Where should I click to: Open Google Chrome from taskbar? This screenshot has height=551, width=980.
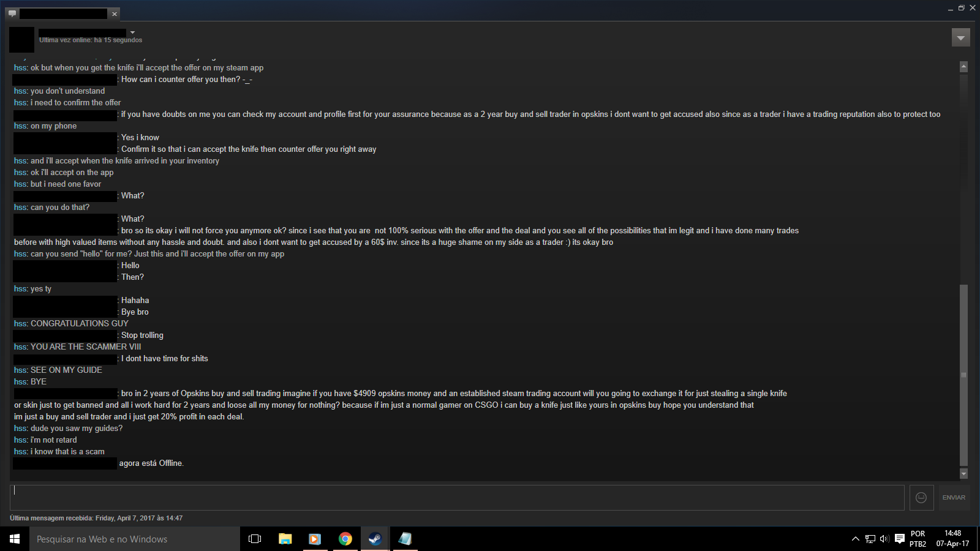(345, 539)
